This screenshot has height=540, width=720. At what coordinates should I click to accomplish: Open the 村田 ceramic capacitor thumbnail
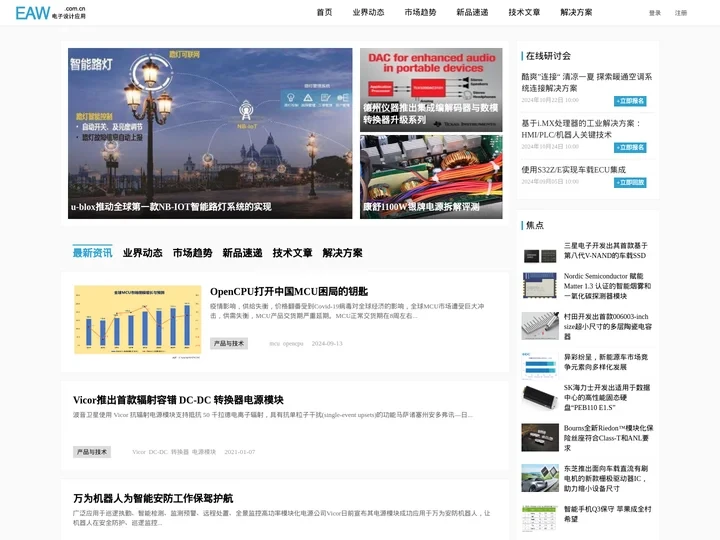pos(540,326)
